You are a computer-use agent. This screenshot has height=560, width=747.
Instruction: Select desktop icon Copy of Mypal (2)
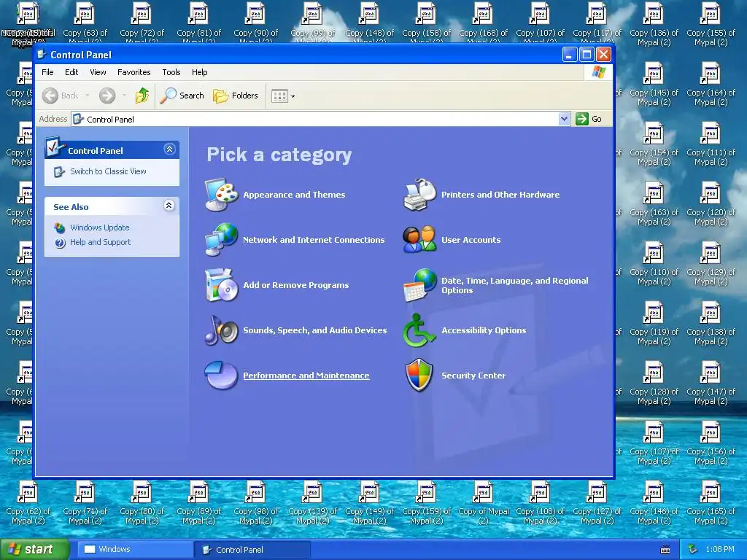click(483, 503)
